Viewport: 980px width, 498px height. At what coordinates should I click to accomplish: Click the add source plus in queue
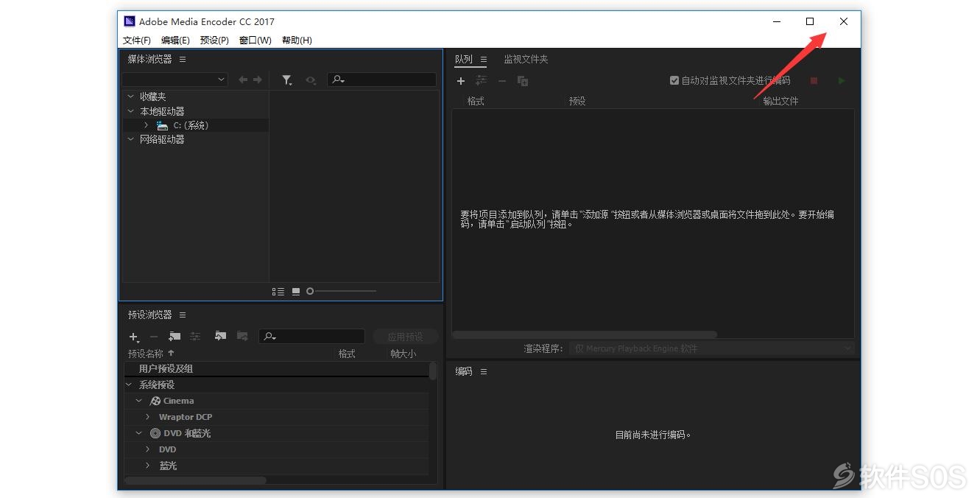(x=461, y=81)
